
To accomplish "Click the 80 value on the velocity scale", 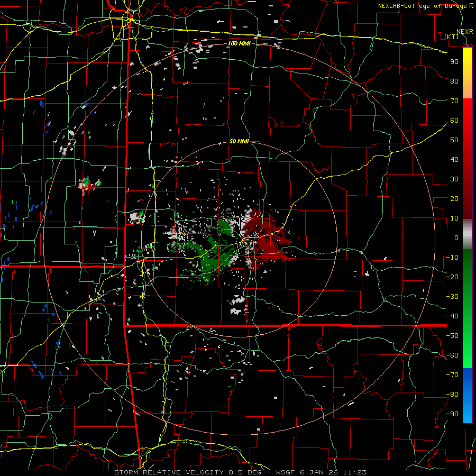I will click(x=454, y=81).
